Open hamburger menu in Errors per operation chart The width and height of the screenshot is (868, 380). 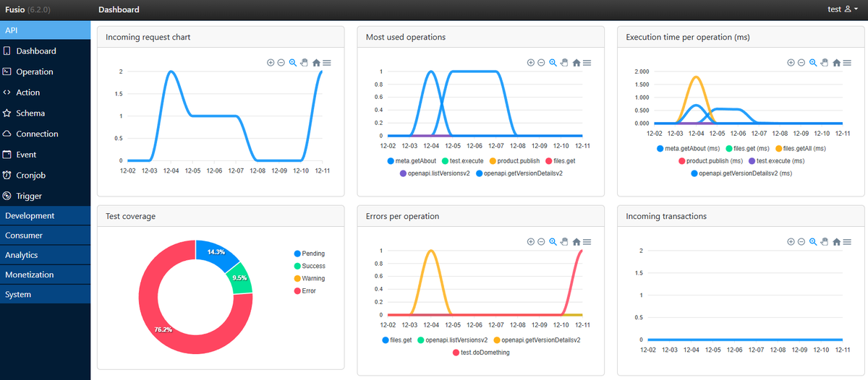coord(587,242)
